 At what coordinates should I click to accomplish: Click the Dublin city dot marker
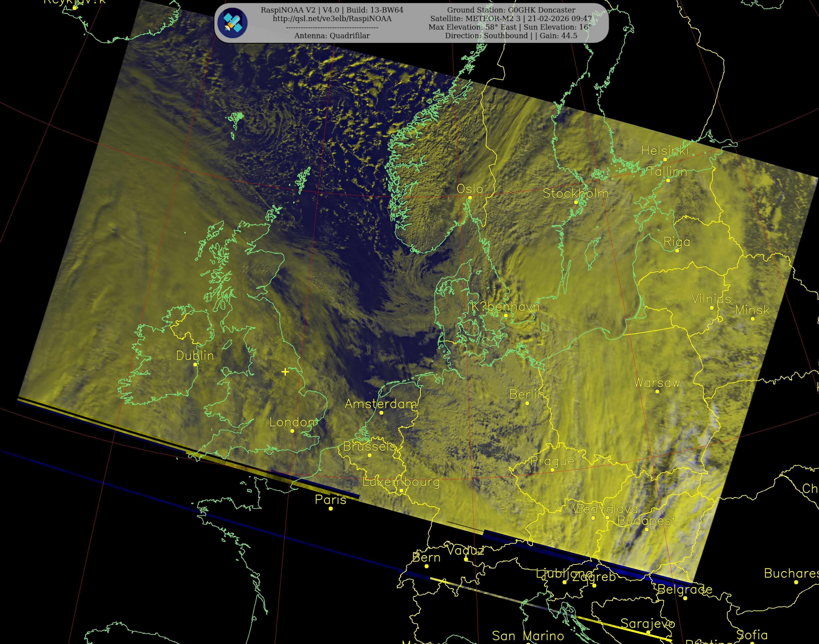tap(195, 365)
